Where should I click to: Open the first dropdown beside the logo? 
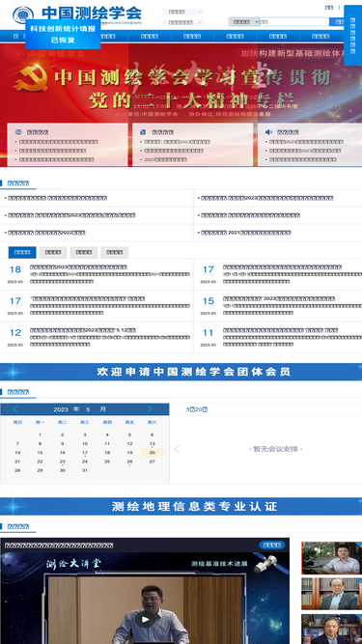tap(183, 12)
